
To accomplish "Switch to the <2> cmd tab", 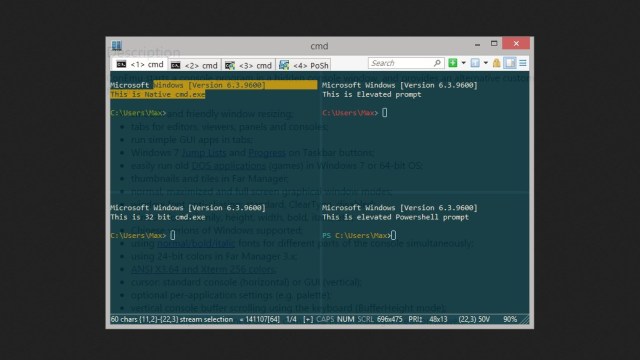I will coord(194,65).
